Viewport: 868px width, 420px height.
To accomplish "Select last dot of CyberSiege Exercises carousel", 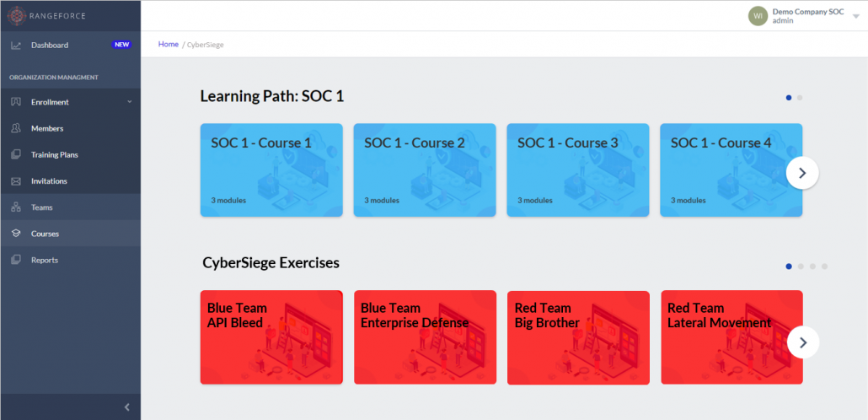I will click(825, 267).
